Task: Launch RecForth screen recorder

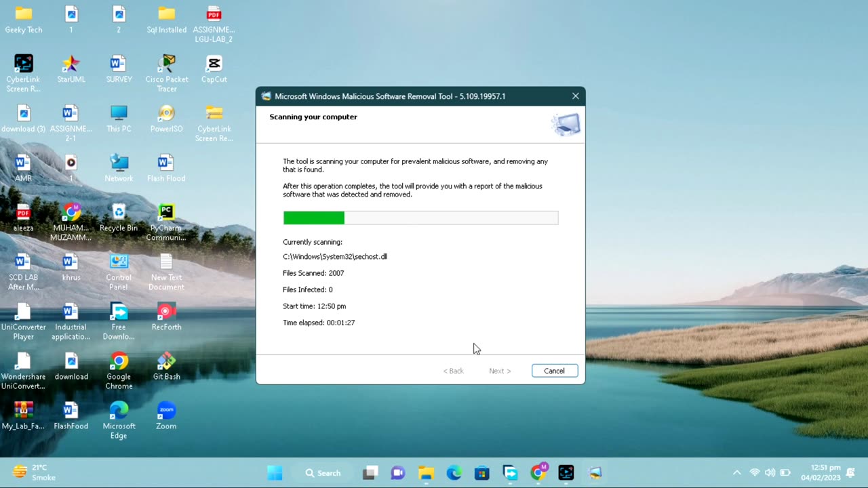Action: tap(166, 317)
